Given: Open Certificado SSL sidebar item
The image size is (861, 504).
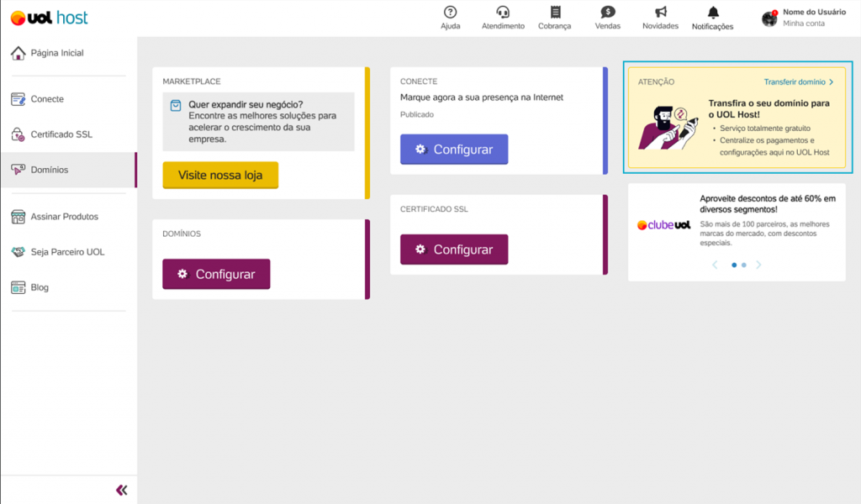Looking at the screenshot, I should click(x=61, y=134).
